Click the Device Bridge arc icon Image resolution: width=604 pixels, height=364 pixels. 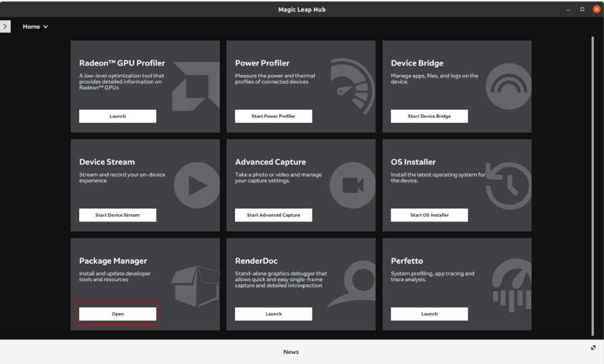click(x=508, y=86)
